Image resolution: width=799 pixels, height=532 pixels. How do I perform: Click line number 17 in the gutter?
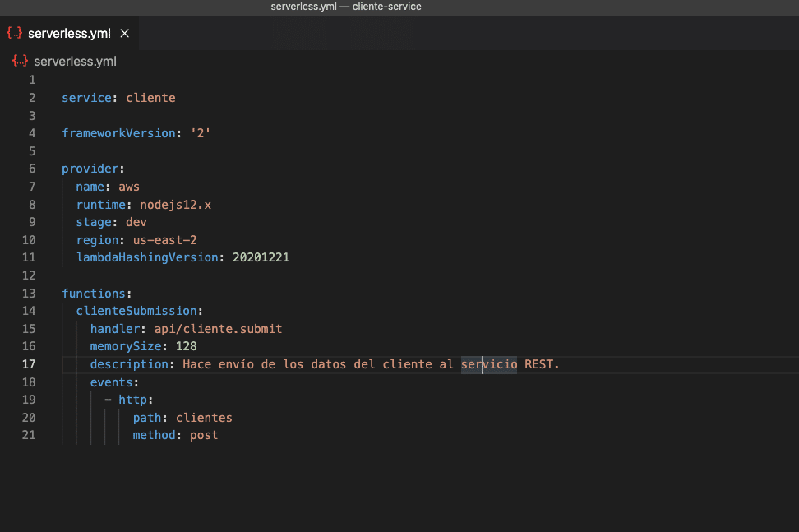coord(29,364)
